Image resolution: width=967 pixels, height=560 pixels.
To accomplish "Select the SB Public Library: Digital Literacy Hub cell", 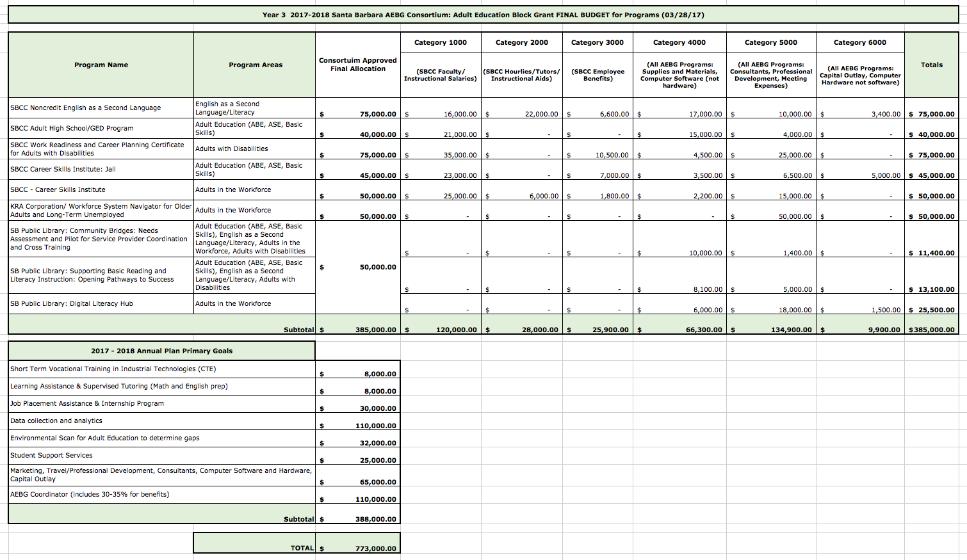I will coord(72,303).
